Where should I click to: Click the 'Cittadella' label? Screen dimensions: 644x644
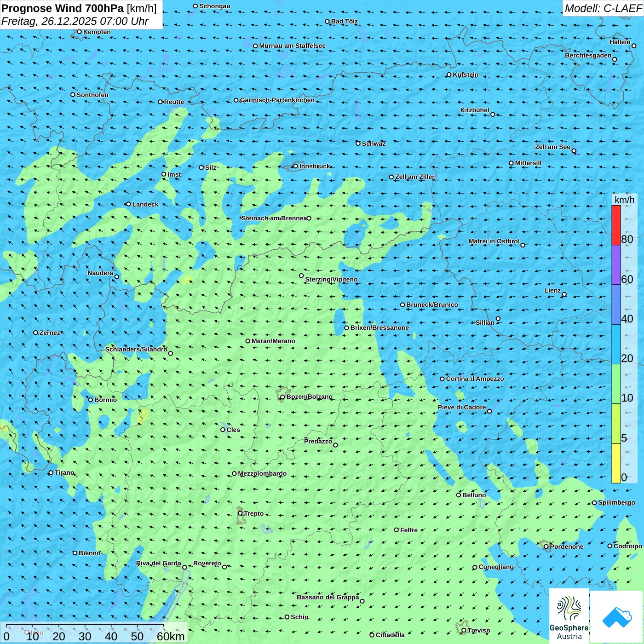tap(390, 635)
